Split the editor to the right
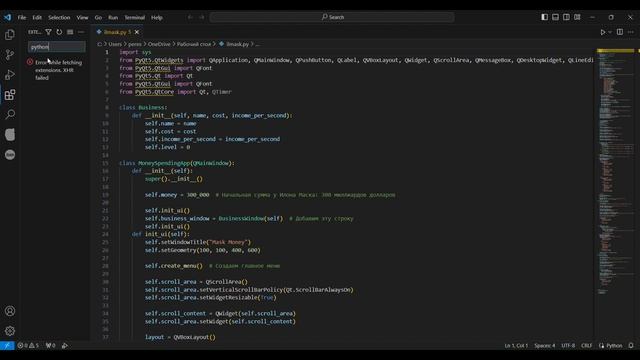The width and height of the screenshot is (640, 360). pyautogui.click(x=620, y=32)
